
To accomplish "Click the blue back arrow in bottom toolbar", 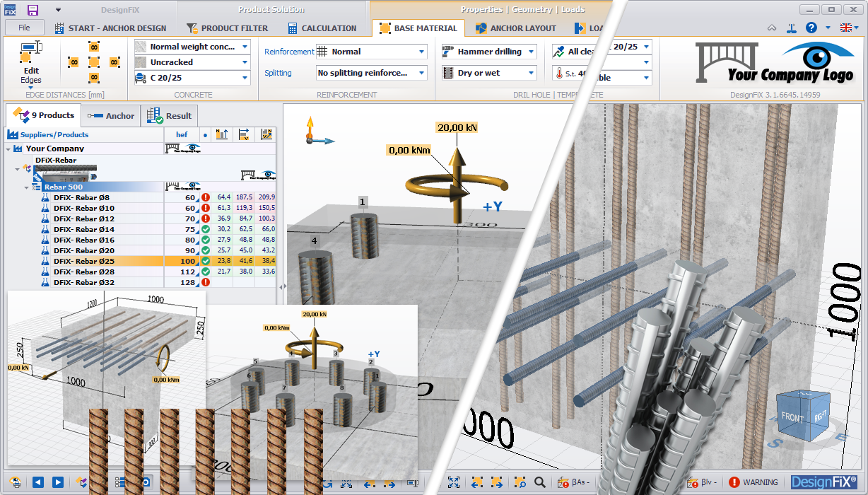I will [x=38, y=482].
